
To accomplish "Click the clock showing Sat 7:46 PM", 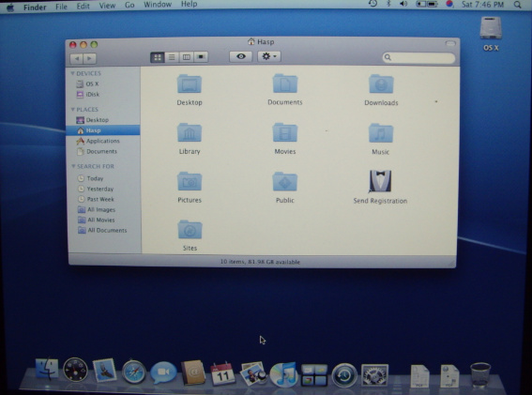I will pyautogui.click(x=482, y=5).
